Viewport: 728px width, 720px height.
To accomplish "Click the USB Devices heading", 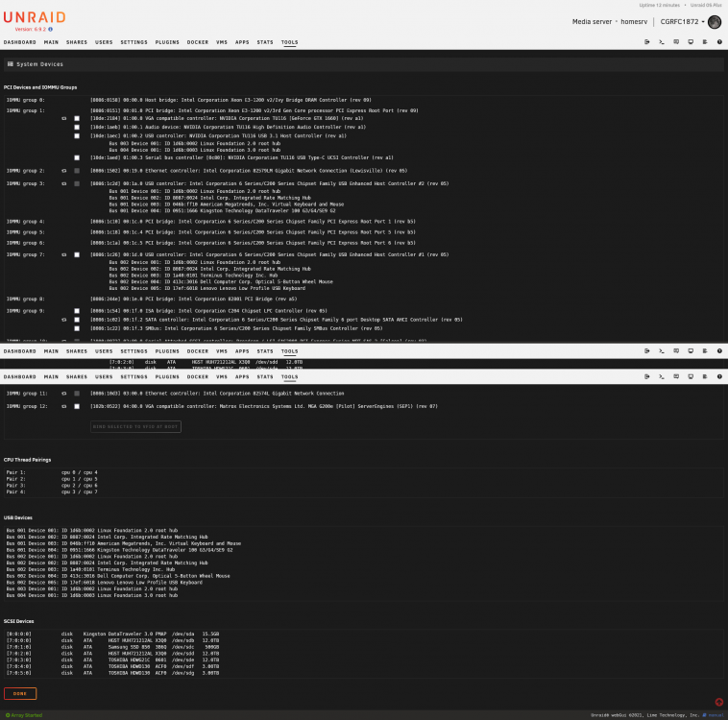I will tap(18, 518).
